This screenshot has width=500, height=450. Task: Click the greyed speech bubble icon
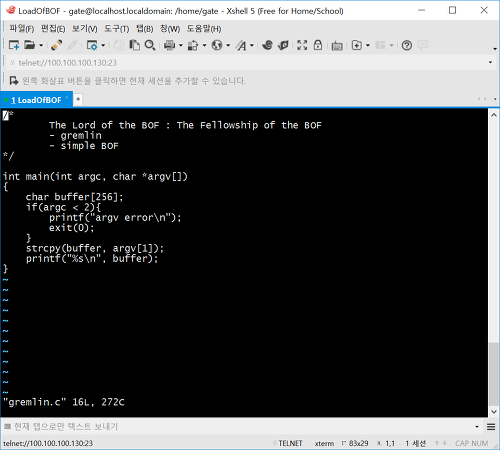point(423,45)
